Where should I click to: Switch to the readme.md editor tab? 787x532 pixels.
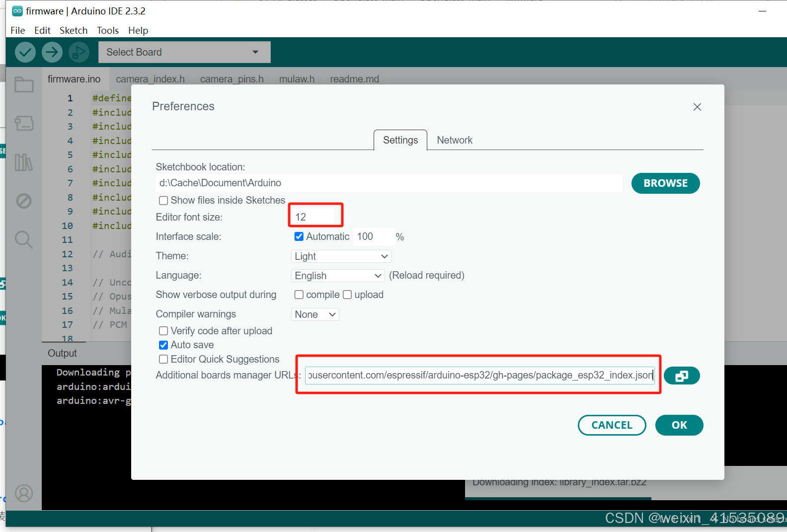coord(355,79)
